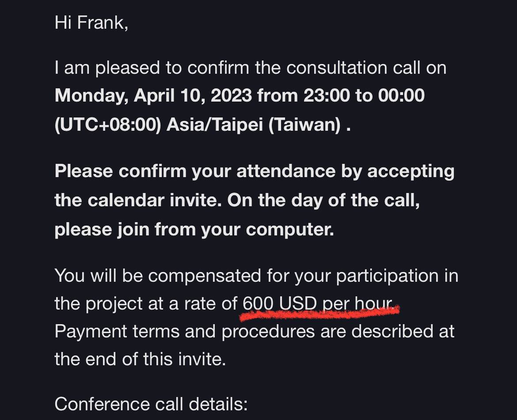This screenshot has height=420, width=517.
Task: Click the "Hi Frank," greeting line
Action: (91, 23)
